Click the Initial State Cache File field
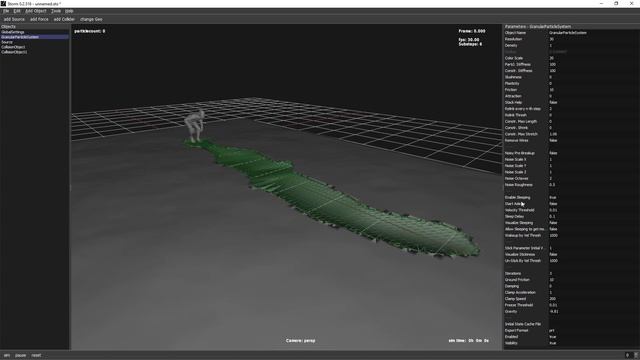 point(593,324)
